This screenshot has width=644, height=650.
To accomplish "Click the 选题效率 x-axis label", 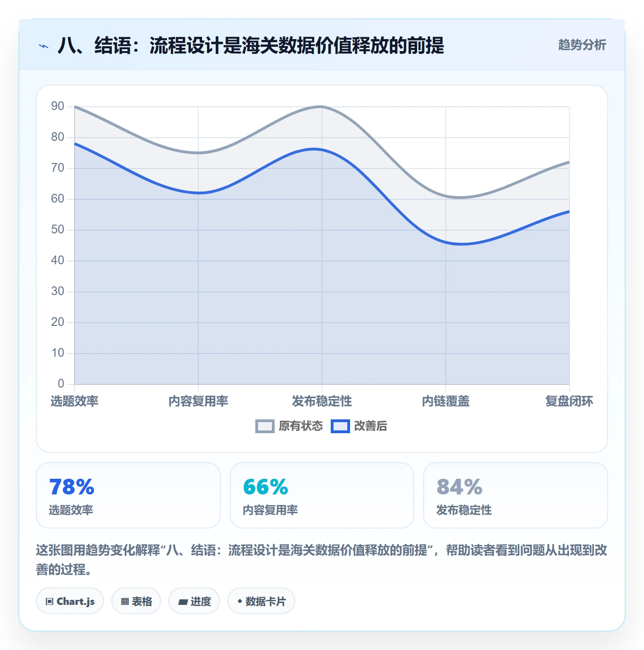I will tap(75, 401).
